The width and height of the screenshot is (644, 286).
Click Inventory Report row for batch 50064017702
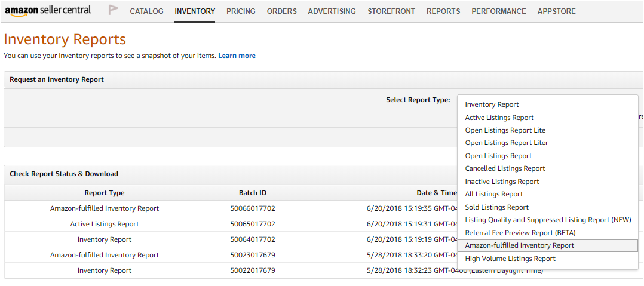click(105, 239)
